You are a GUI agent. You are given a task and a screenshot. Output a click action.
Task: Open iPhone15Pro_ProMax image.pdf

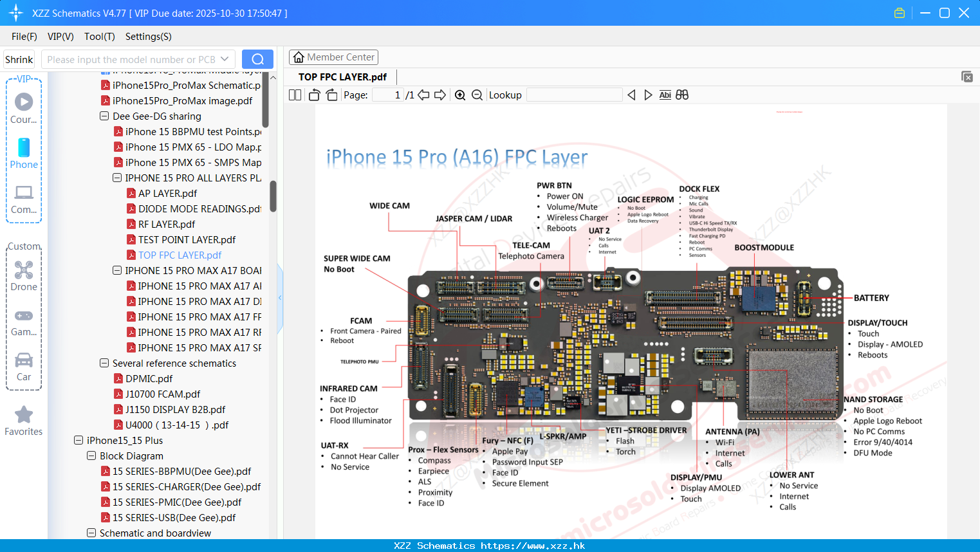point(182,100)
